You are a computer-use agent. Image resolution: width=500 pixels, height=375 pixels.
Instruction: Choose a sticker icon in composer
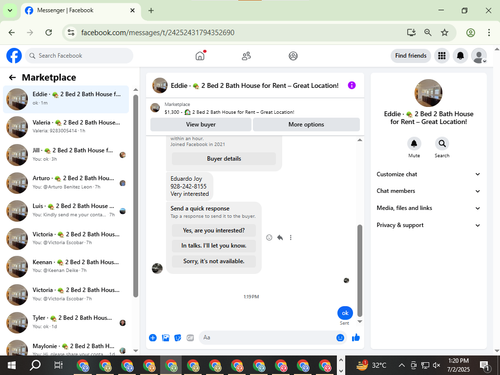(178, 338)
